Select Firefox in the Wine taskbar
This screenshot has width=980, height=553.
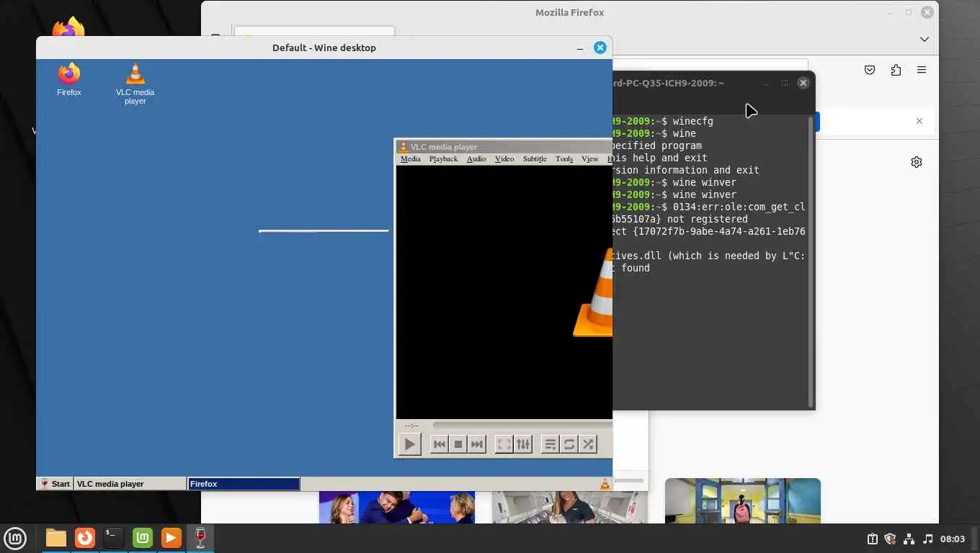[244, 484]
